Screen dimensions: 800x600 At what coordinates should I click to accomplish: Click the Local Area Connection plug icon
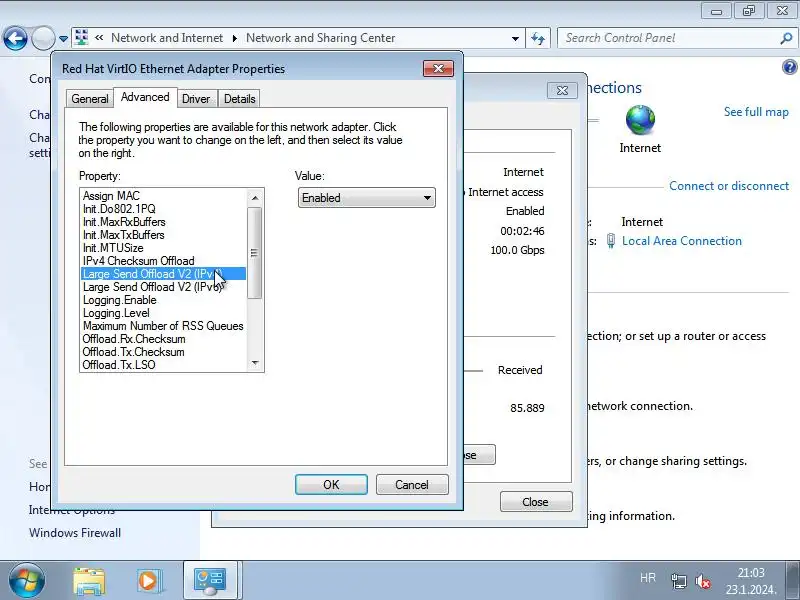tap(611, 241)
